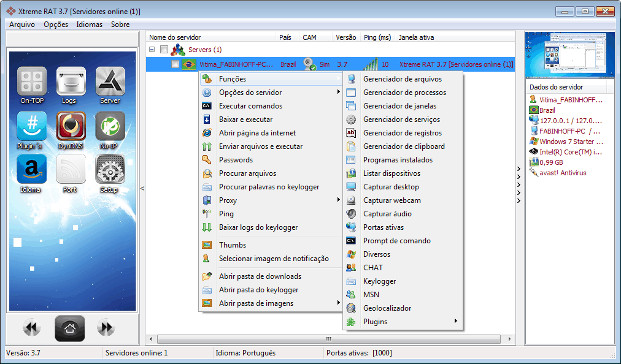Check the Vitima_FABINHOFF-PC server checkbox
621x364 pixels.
coord(175,64)
